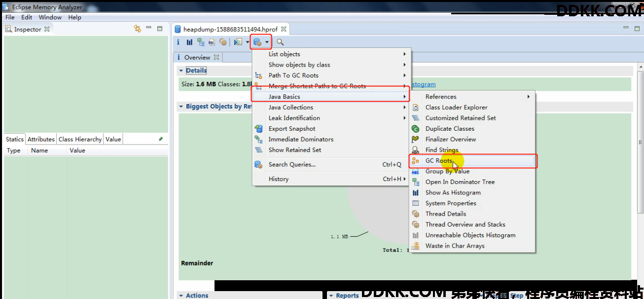Screen dimensions: 644x299
Task: Choose Class Loader Explorer
Action: (472, 107)
